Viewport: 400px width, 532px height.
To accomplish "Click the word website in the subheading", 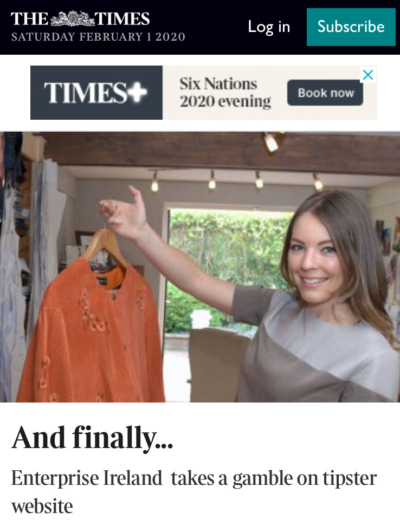I will coord(42,506).
